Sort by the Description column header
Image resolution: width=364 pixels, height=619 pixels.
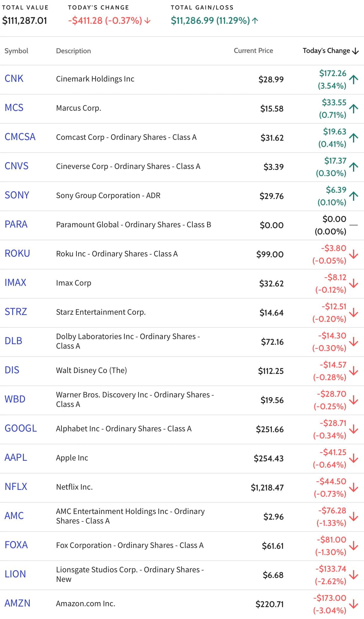pyautogui.click(x=73, y=51)
